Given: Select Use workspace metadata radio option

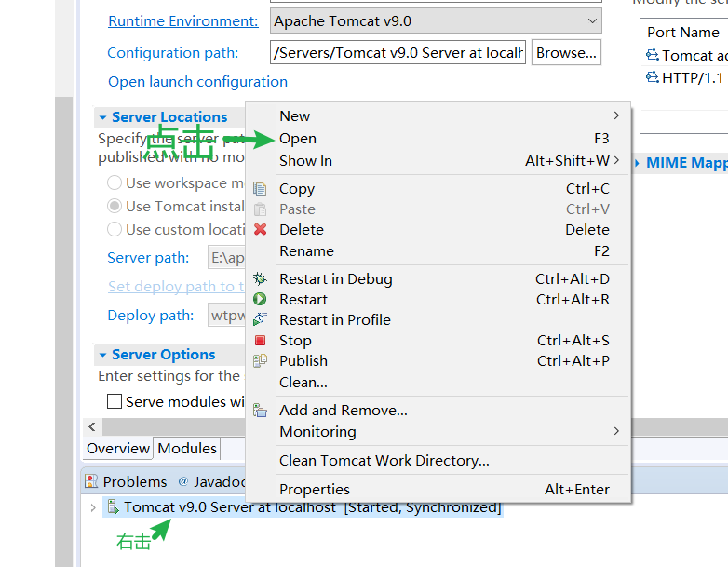Looking at the screenshot, I should coord(115,183).
